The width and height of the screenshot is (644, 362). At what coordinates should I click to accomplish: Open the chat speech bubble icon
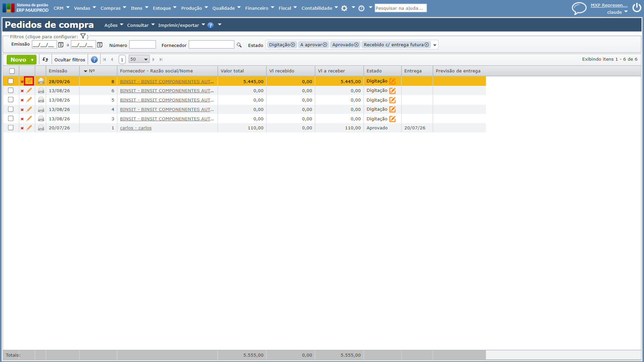click(579, 8)
